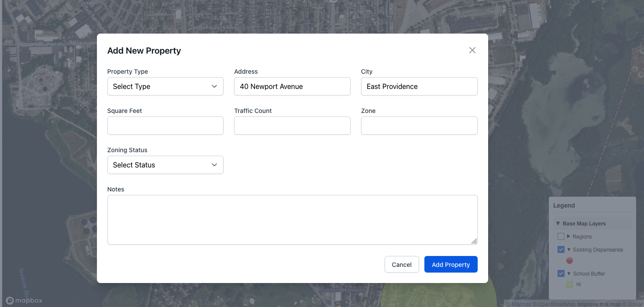Focus the Traffic Count field
This screenshot has height=307, width=644.
coord(292,126)
